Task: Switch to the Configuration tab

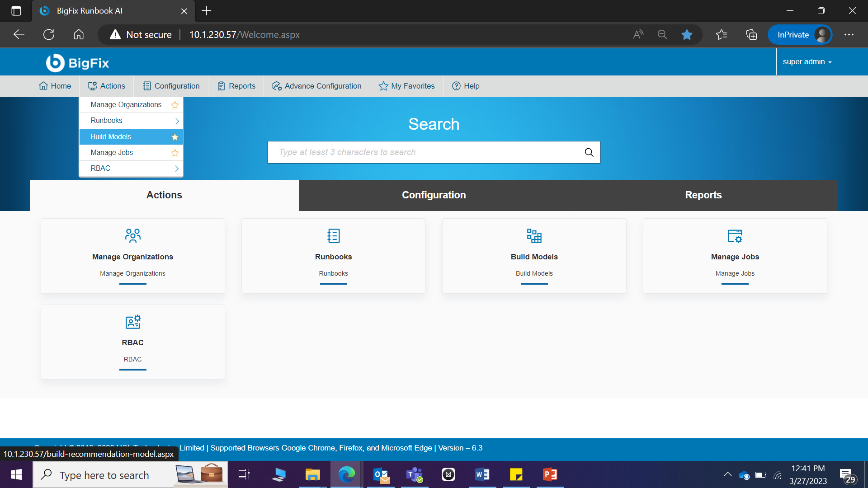Action: point(434,195)
